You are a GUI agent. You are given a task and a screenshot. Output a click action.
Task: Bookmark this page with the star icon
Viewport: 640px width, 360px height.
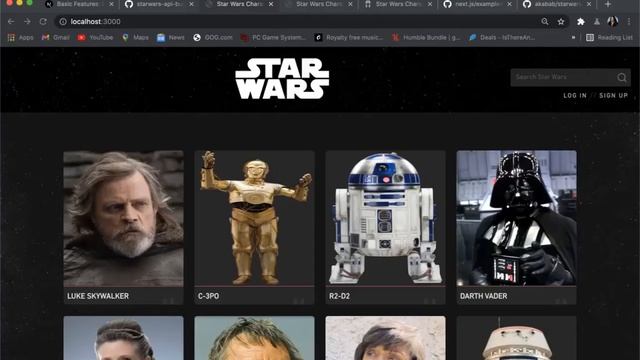(561, 22)
